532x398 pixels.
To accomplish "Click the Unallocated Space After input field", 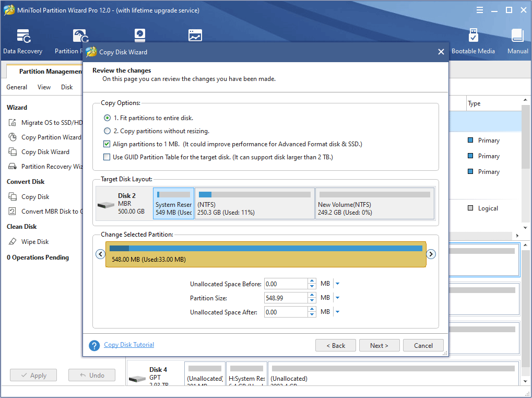I will tap(286, 312).
